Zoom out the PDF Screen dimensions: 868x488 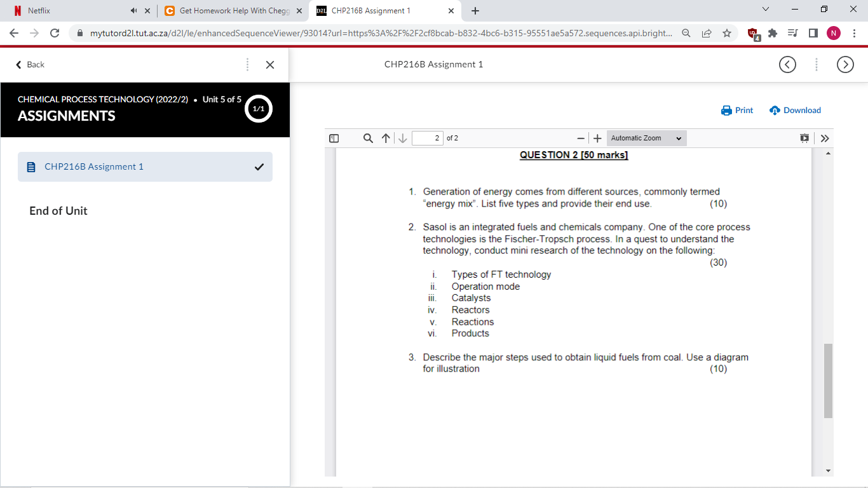pyautogui.click(x=581, y=138)
